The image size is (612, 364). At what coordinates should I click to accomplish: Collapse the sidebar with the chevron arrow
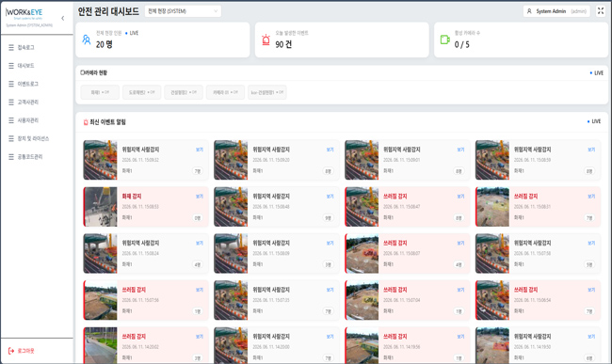click(x=63, y=18)
